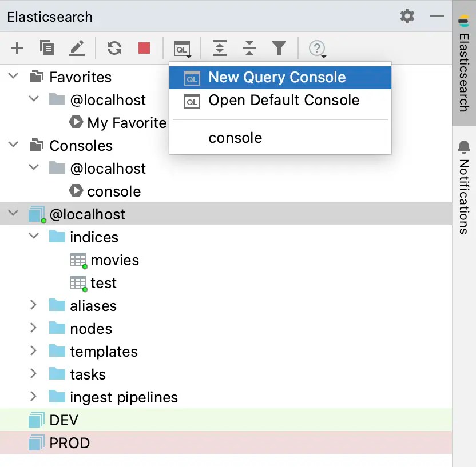Open the filter funnel options
Screen dimensions: 476x467
(279, 48)
